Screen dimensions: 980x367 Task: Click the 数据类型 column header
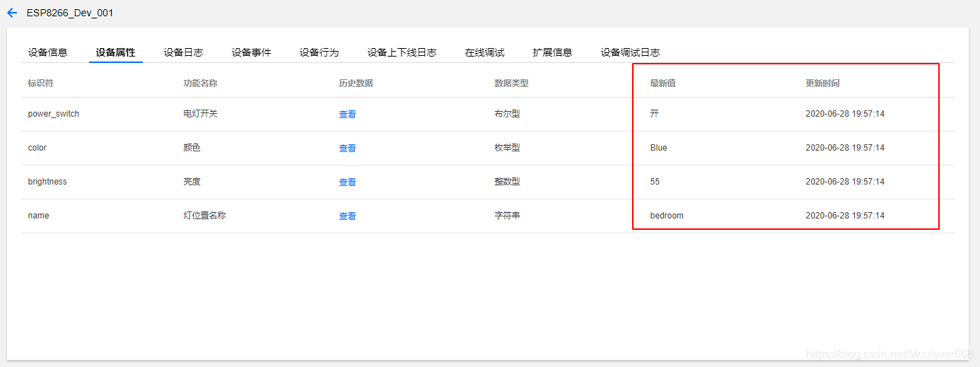[x=511, y=83]
